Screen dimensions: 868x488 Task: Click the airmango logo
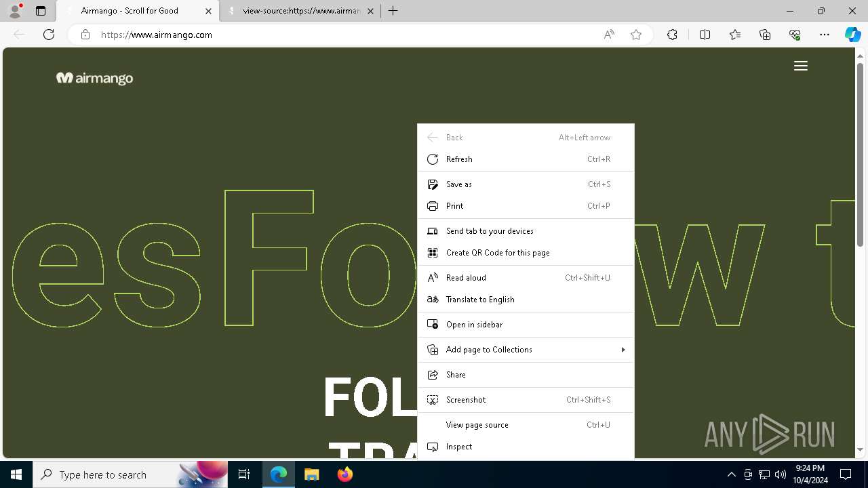(x=94, y=78)
